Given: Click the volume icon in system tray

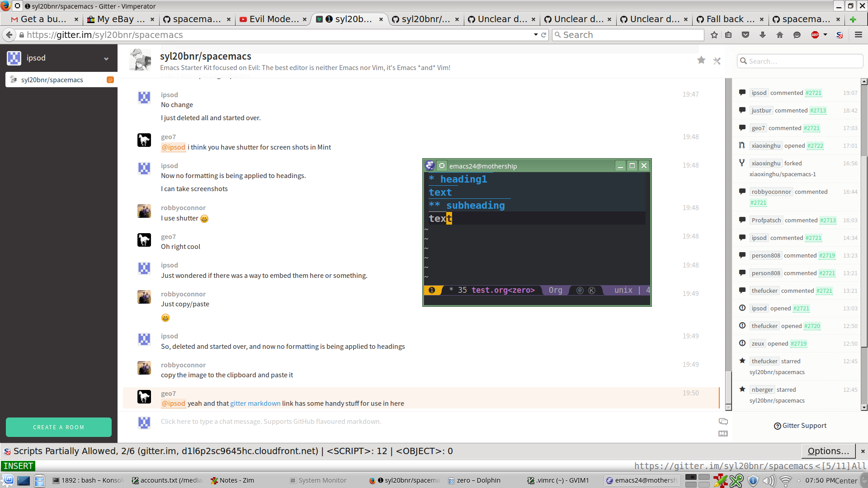Looking at the screenshot, I should 769,480.
